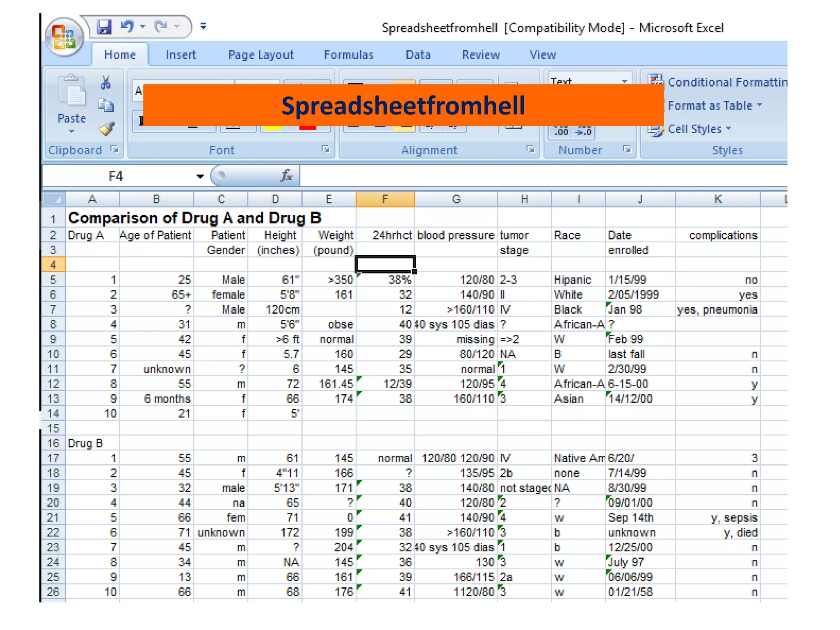Click the Select All corner button

54,199
